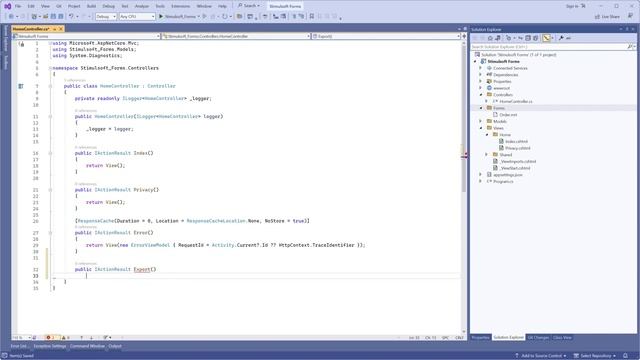
Task: Click the Visual Studio logo icon
Action: point(7,6)
